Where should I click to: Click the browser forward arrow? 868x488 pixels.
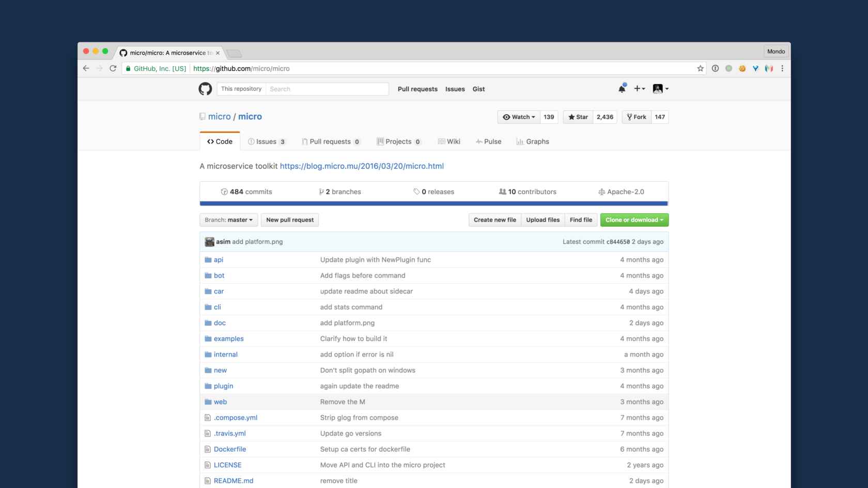(x=99, y=68)
